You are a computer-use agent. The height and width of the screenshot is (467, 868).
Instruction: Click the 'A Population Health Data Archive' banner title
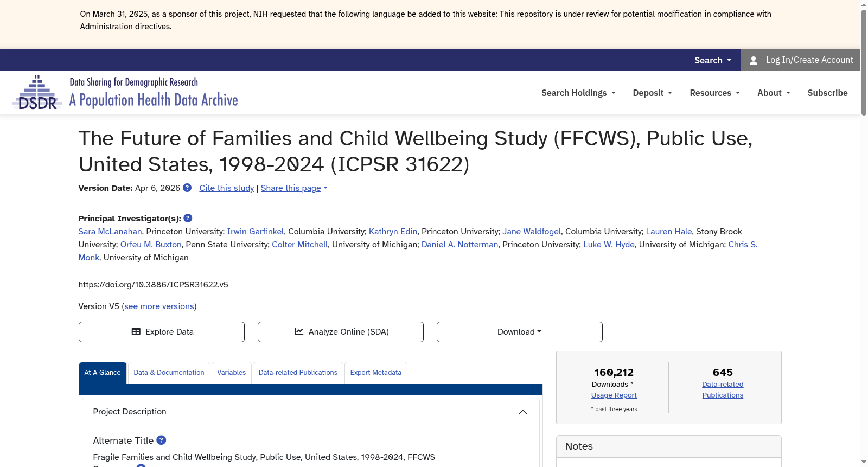pos(154,100)
